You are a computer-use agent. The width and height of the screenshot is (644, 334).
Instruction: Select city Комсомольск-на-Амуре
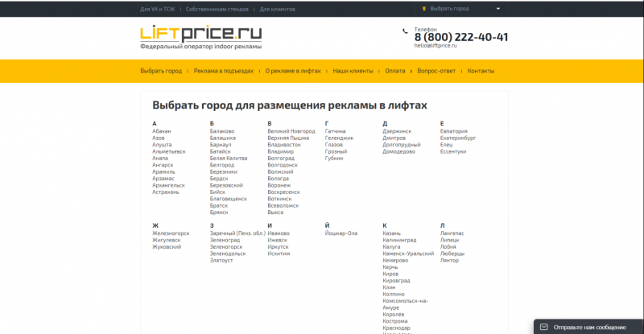pos(406,304)
